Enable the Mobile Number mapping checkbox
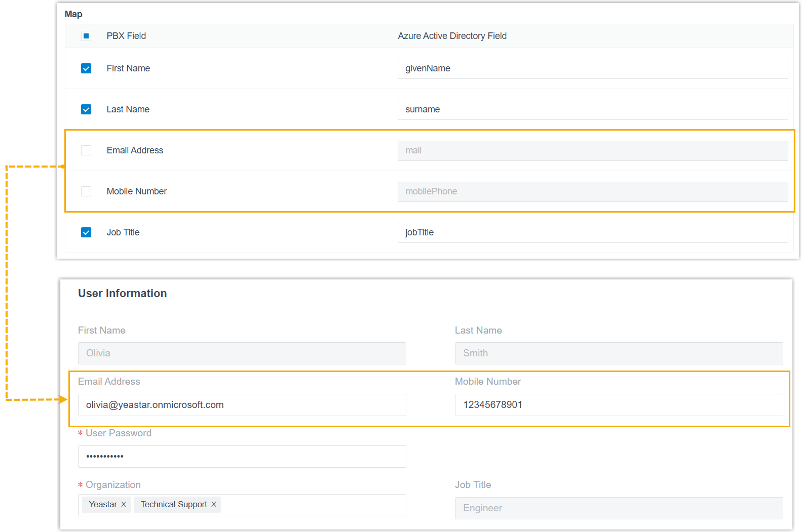The image size is (802, 532). click(x=86, y=191)
